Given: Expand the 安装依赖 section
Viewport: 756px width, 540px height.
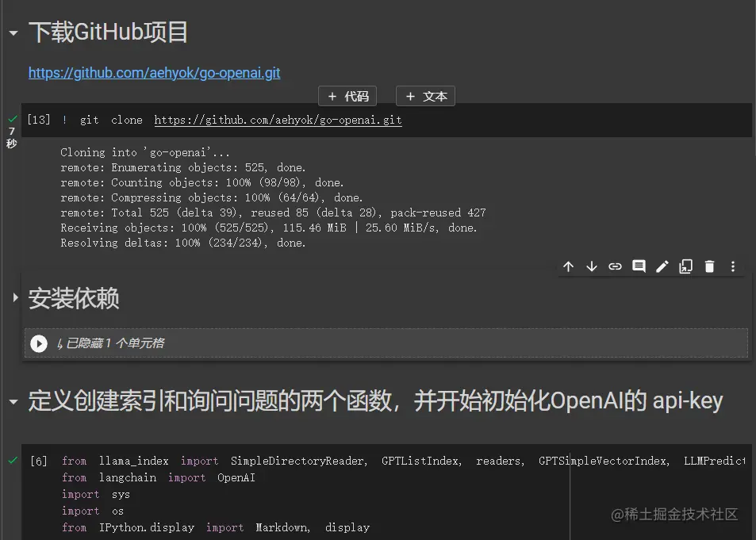Looking at the screenshot, I should pyautogui.click(x=15, y=297).
